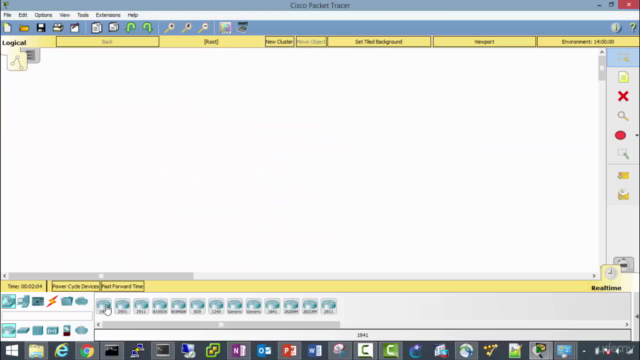Open the Extensions menu

(108, 15)
